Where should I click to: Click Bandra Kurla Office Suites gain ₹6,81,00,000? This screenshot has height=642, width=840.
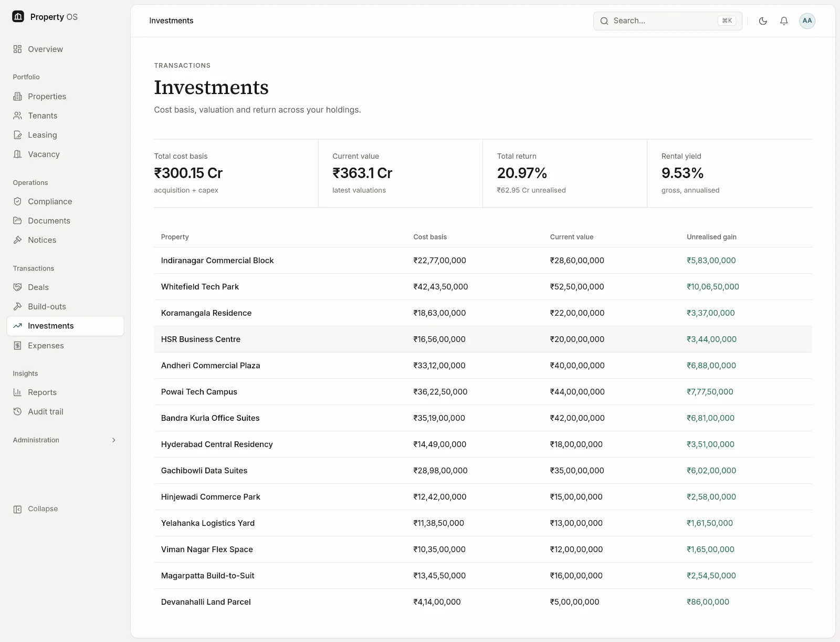[x=711, y=418]
